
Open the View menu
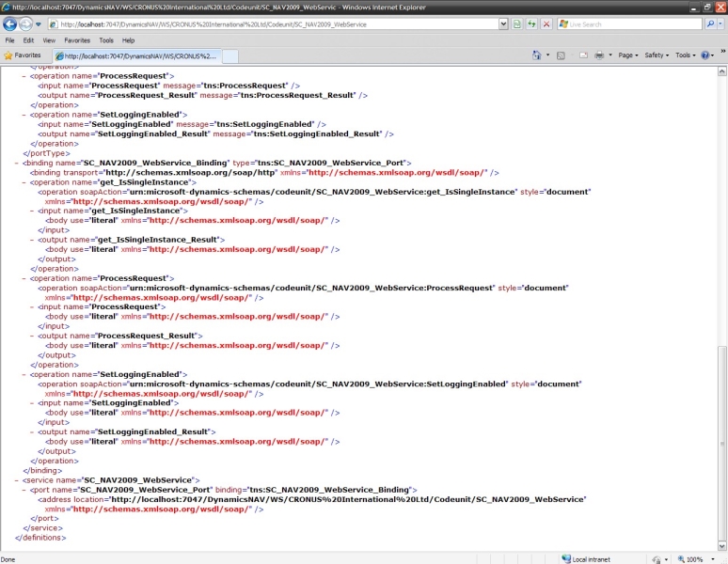point(49,40)
